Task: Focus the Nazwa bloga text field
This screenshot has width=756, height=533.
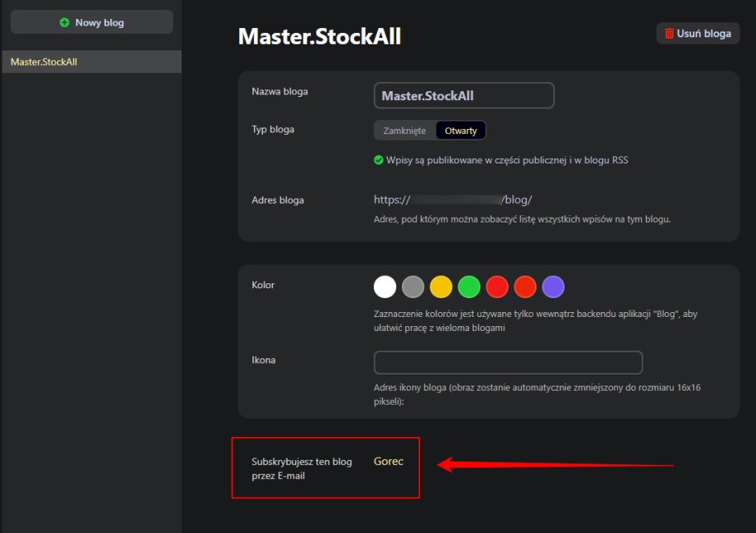Action: pyautogui.click(x=463, y=95)
